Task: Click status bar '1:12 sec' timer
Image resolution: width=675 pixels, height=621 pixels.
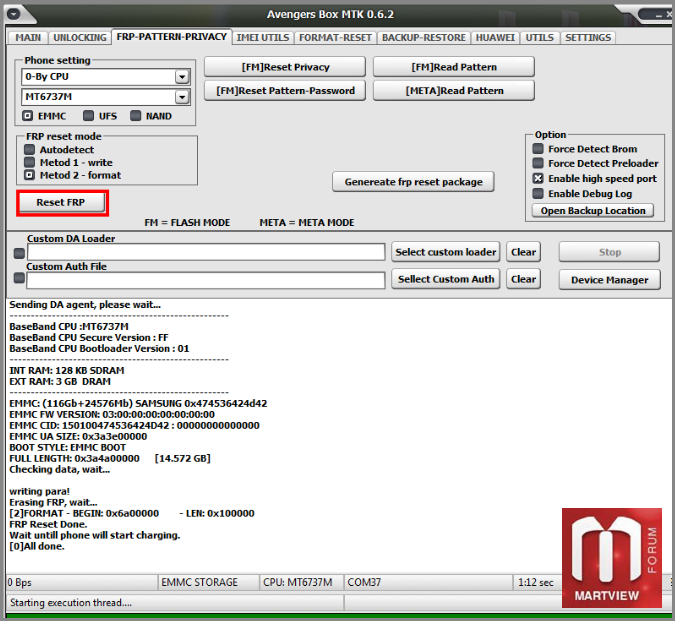Action: tap(536, 582)
